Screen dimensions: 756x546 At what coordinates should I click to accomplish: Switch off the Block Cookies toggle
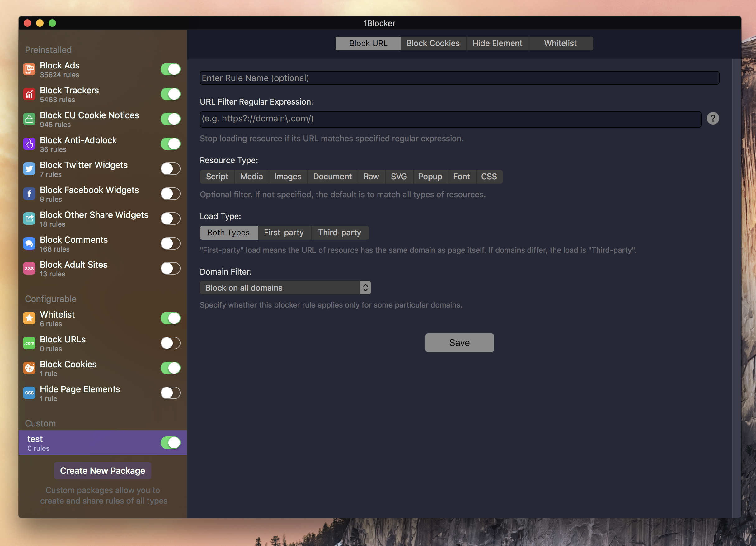pos(170,368)
